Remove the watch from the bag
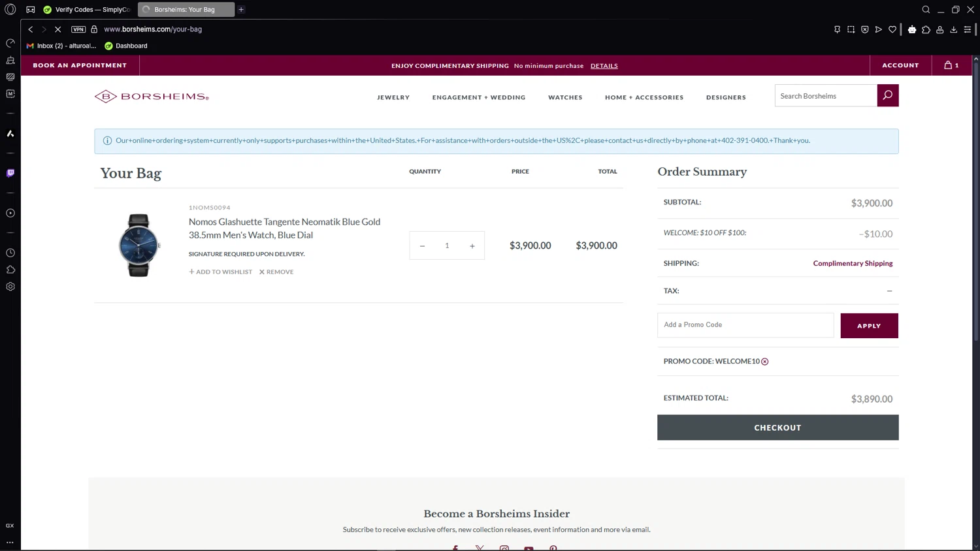This screenshot has width=980, height=551. (276, 272)
